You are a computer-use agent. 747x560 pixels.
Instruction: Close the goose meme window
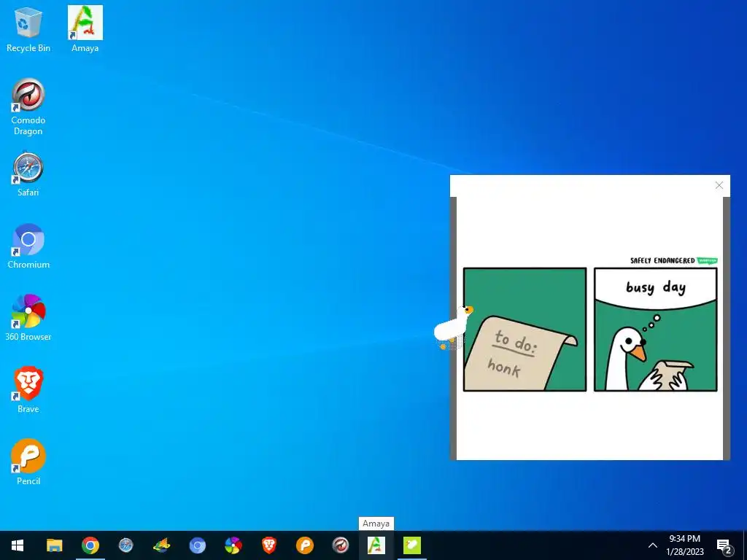pyautogui.click(x=719, y=185)
